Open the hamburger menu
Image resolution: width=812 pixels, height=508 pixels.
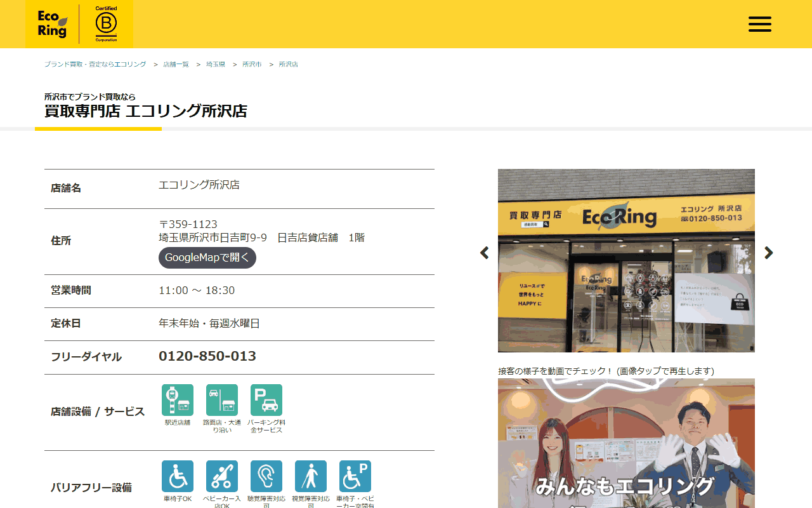759,24
